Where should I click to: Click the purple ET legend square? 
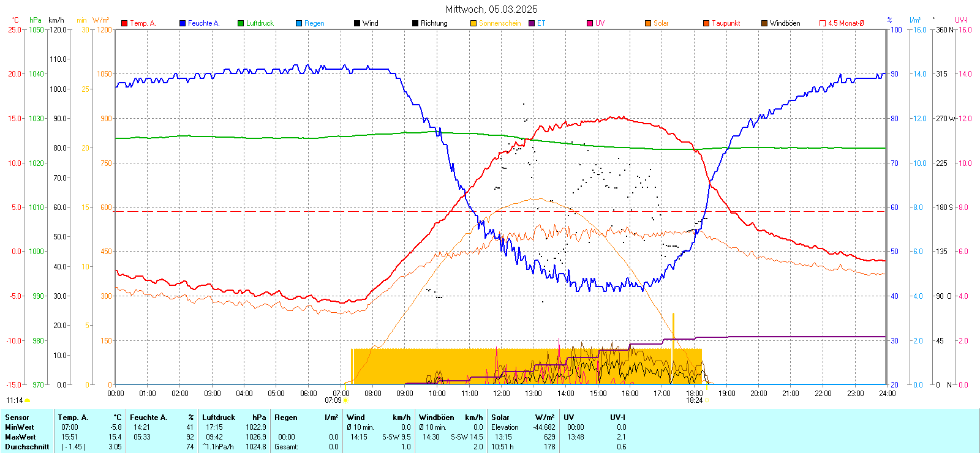[x=532, y=23]
